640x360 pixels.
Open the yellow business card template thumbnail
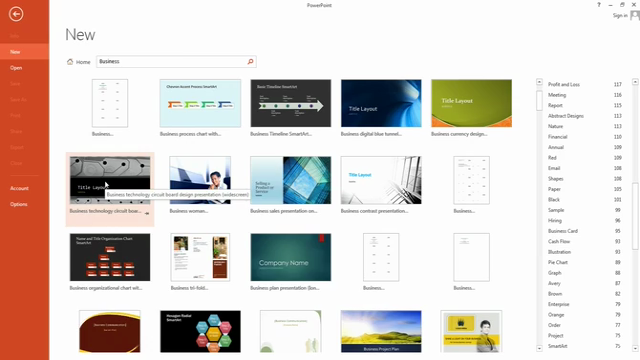click(x=471, y=331)
